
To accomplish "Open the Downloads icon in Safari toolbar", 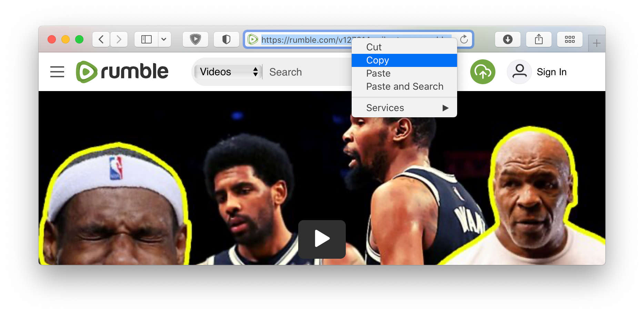I will click(x=507, y=39).
